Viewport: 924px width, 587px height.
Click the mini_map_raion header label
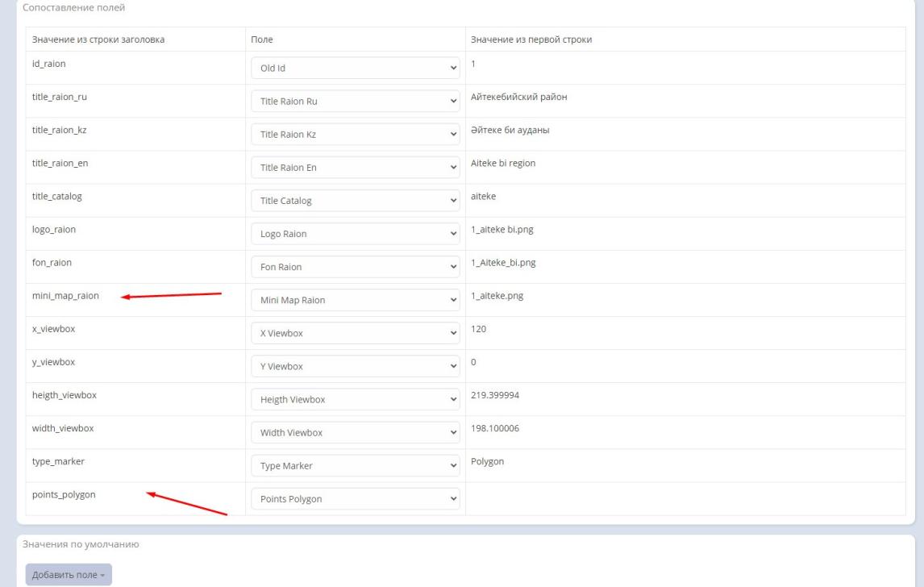[x=65, y=296]
